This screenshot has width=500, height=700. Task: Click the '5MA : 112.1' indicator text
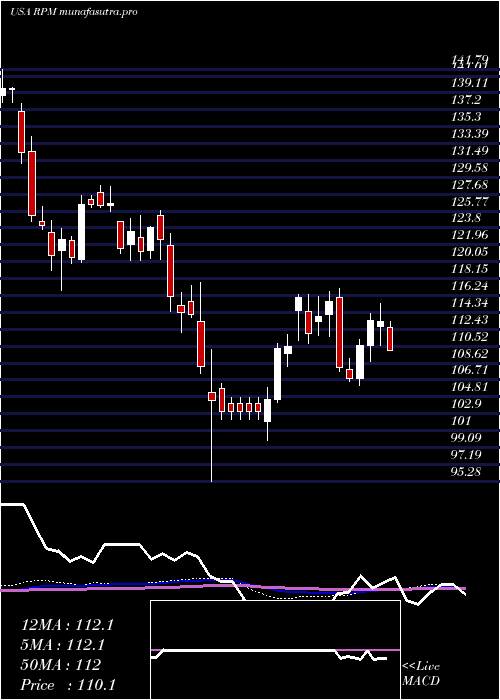pos(63,645)
